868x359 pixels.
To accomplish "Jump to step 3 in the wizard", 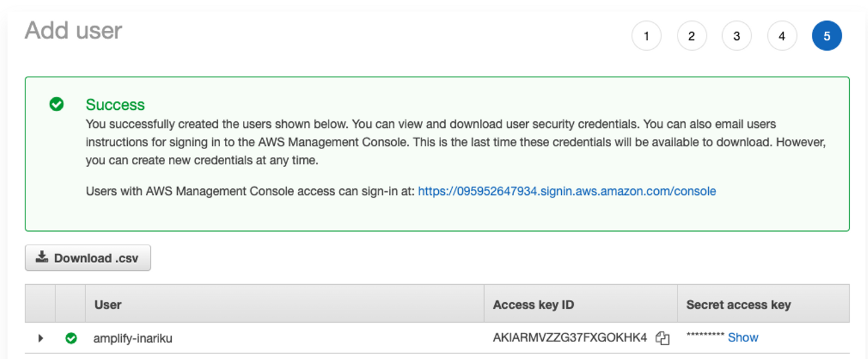I will pyautogui.click(x=737, y=36).
